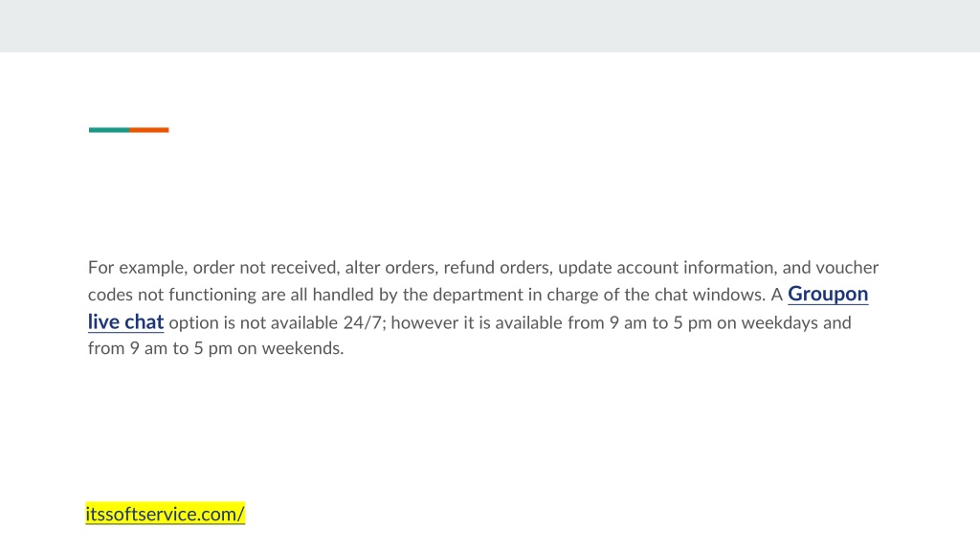Click the word 'weekends.' ending the paragraph
980x551 pixels.
[302, 348]
